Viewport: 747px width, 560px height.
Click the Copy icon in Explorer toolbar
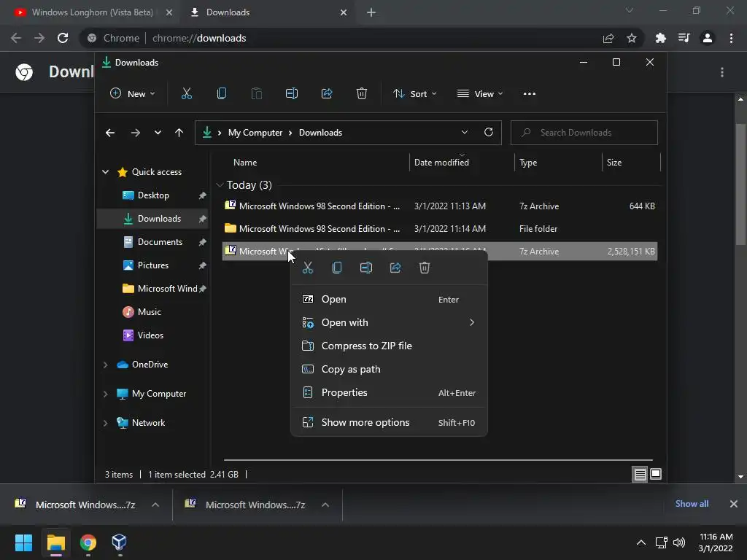[x=222, y=94]
